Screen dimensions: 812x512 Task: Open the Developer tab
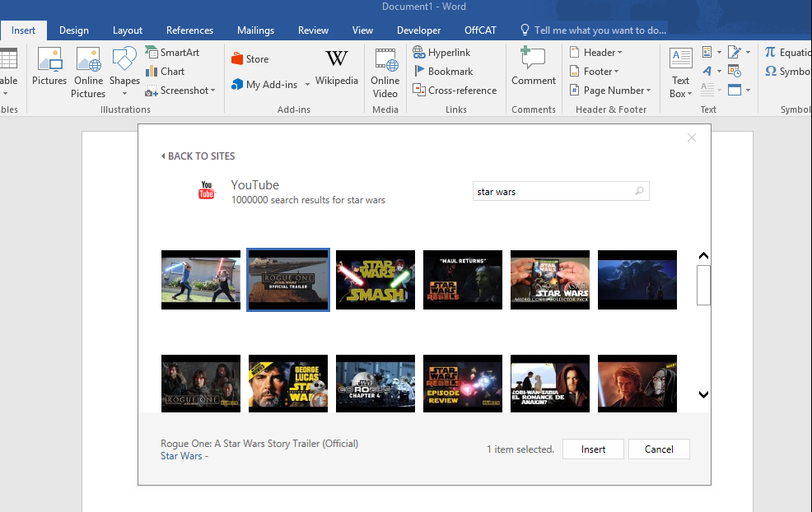pos(418,30)
